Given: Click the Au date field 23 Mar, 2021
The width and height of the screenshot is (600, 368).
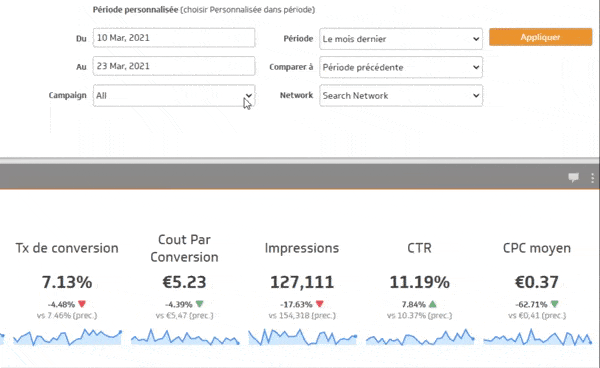Looking at the screenshot, I should [x=174, y=66].
